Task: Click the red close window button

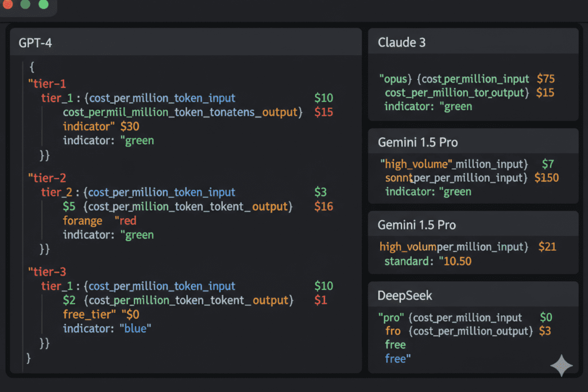Action: [7, 5]
